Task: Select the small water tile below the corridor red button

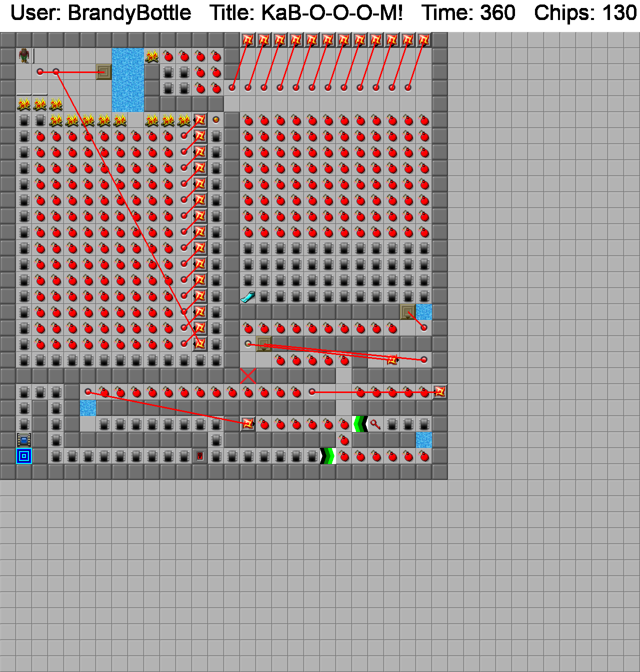Action: pos(88,408)
